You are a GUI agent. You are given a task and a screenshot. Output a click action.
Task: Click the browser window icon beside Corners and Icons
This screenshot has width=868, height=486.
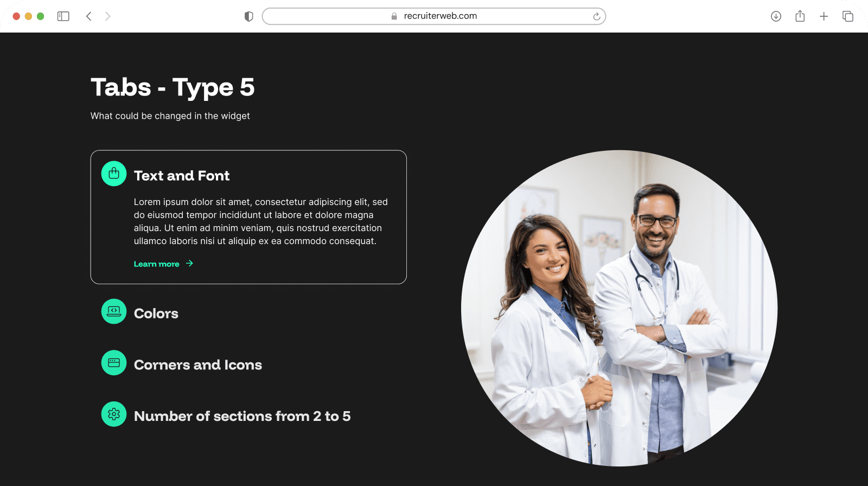coord(114,363)
